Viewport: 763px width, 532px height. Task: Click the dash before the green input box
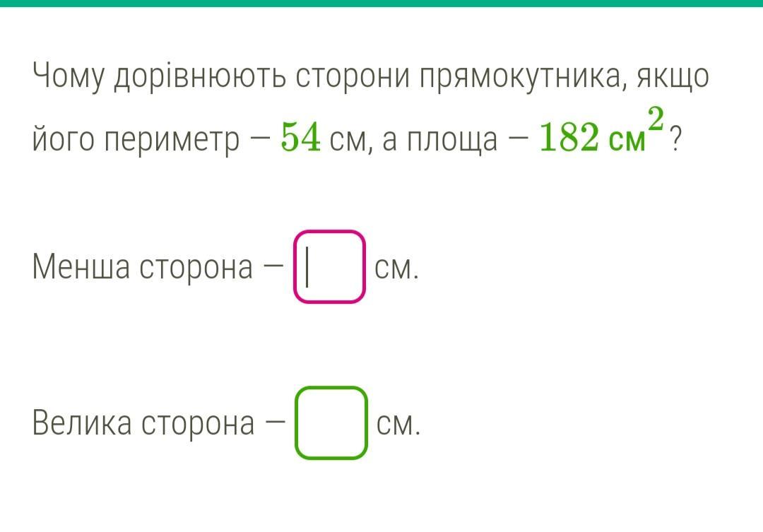275,422
